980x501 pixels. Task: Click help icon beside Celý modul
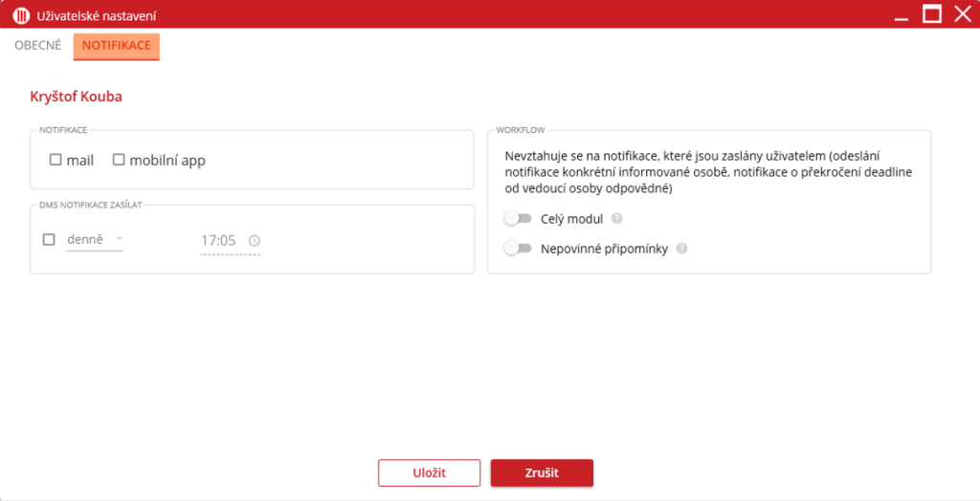617,219
